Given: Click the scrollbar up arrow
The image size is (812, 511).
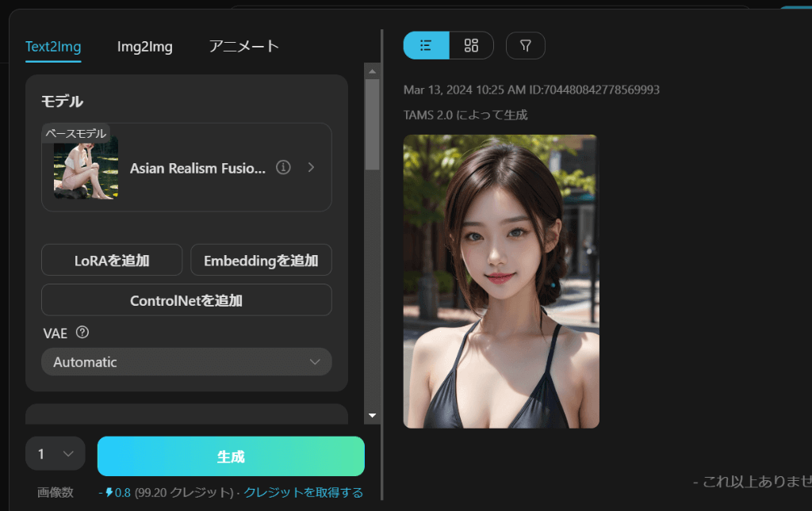Looking at the screenshot, I should (x=372, y=71).
